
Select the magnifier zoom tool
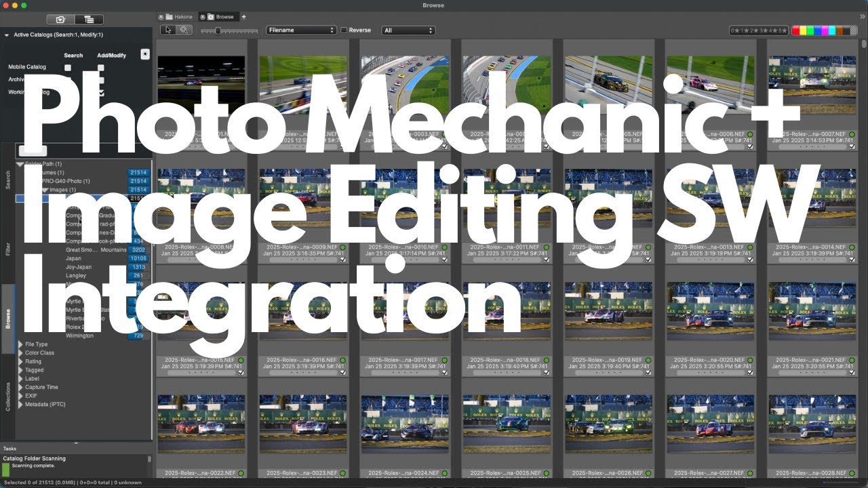pos(184,30)
